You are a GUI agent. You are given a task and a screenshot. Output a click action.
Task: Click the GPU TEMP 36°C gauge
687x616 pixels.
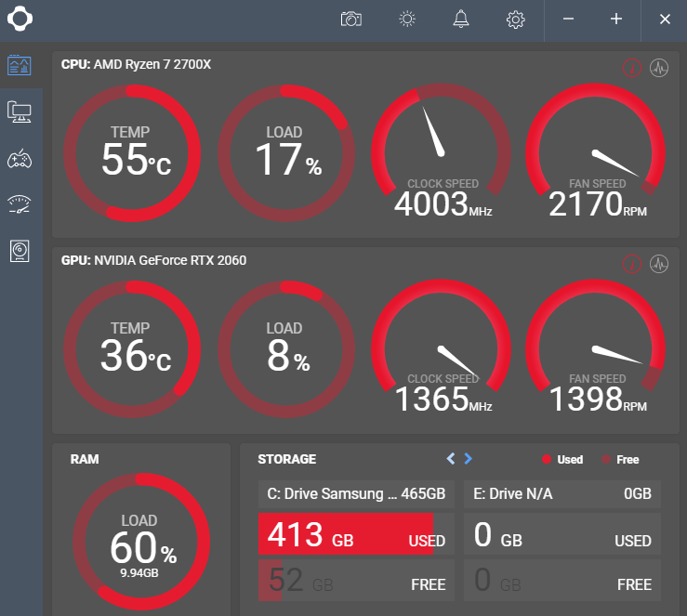(x=132, y=349)
